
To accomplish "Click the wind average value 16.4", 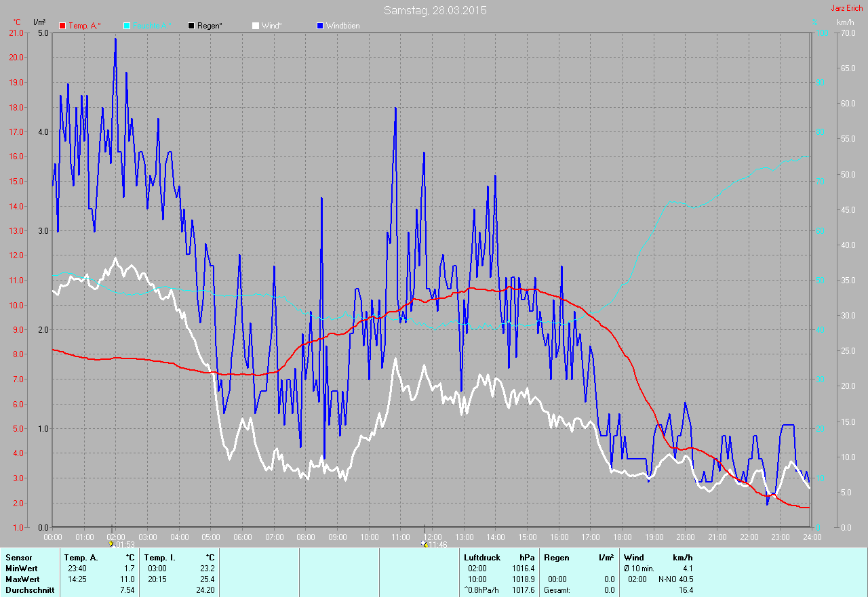I will pyautogui.click(x=686, y=590).
